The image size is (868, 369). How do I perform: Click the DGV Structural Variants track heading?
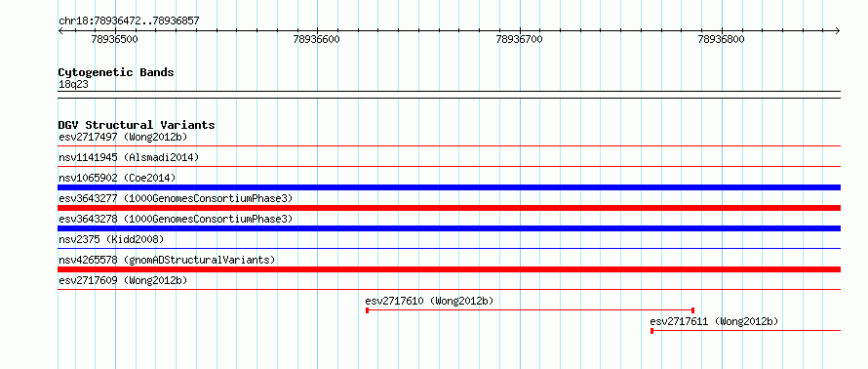click(x=137, y=125)
